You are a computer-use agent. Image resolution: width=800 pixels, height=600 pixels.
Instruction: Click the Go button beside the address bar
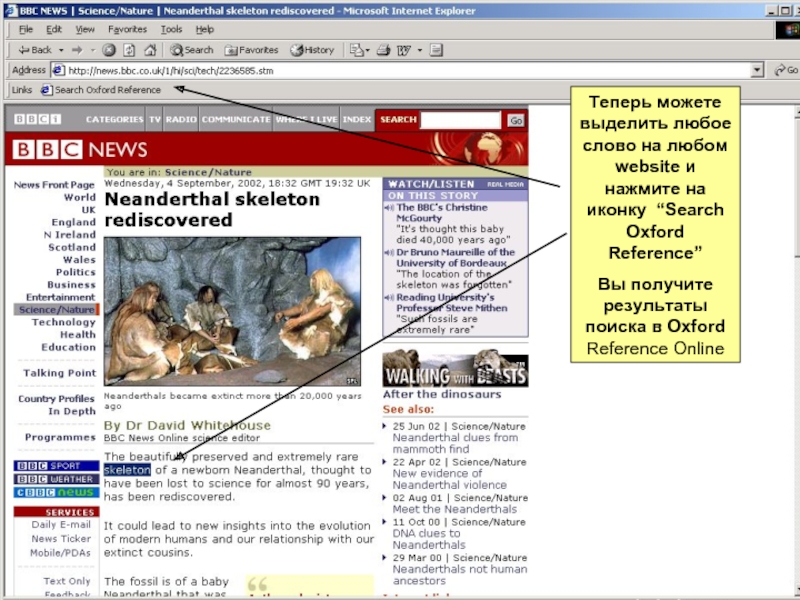[x=786, y=70]
